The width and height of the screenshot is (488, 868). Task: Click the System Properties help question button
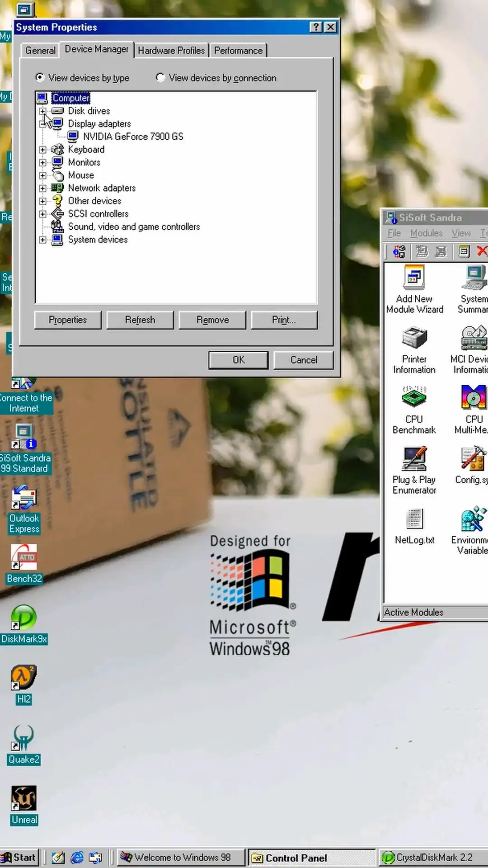coord(316,27)
